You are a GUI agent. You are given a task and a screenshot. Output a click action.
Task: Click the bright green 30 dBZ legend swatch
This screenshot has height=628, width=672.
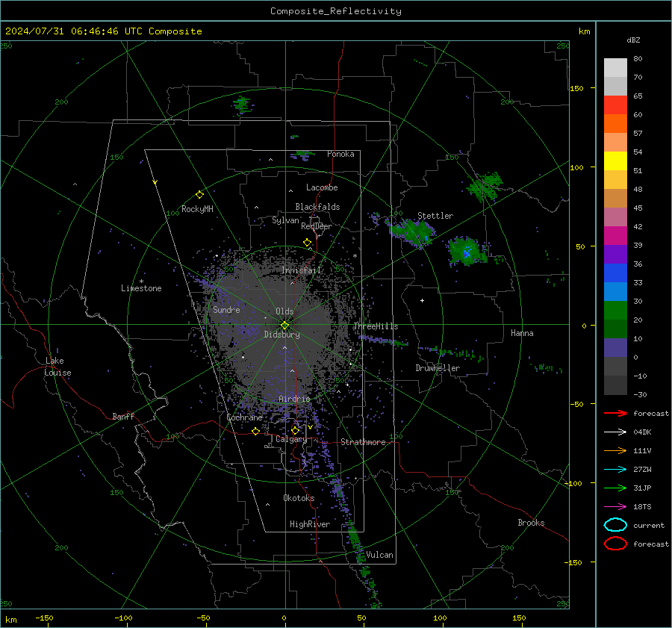[615, 311]
